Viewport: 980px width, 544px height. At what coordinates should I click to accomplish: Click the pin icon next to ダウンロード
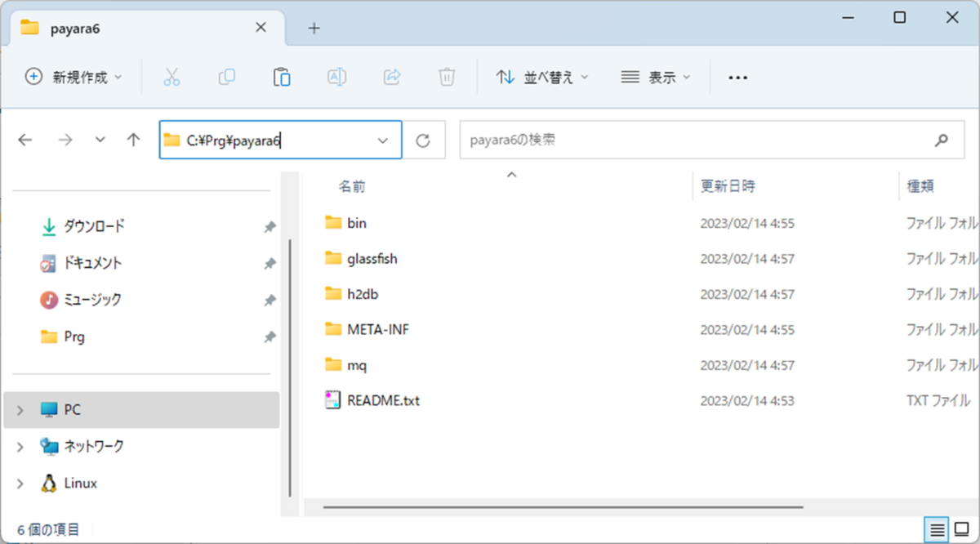(x=269, y=227)
